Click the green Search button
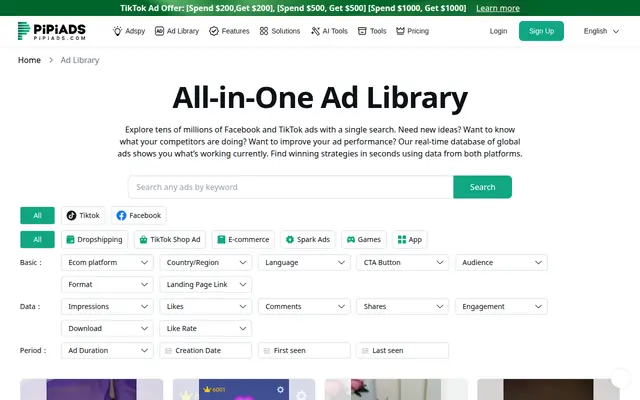640x400 pixels. click(x=482, y=187)
